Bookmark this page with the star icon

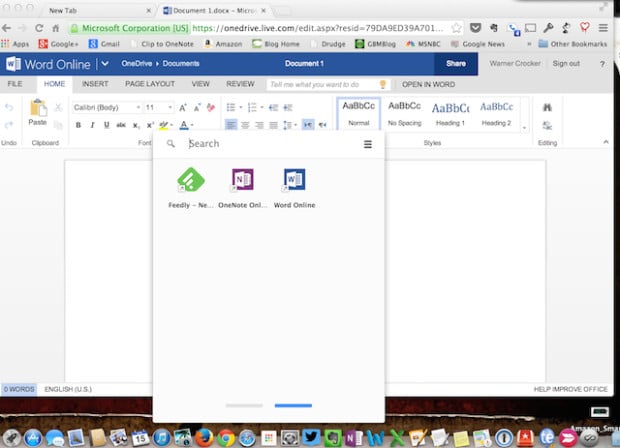pyautogui.click(x=456, y=28)
